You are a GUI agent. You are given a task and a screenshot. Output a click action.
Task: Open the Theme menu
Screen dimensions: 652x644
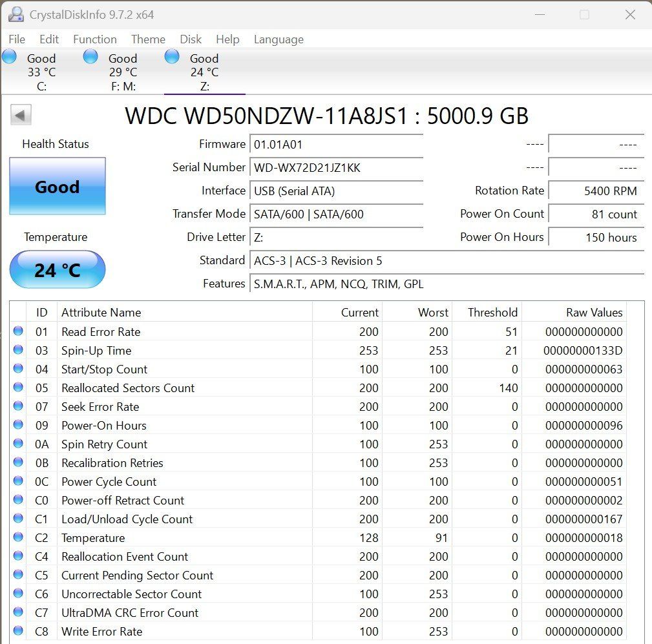(x=148, y=39)
